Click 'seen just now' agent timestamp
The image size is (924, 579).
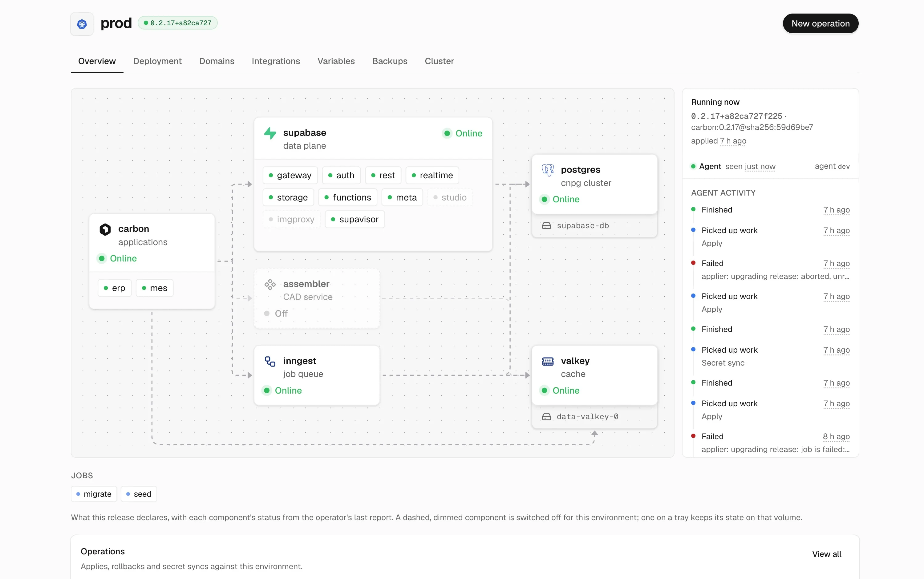tap(750, 166)
